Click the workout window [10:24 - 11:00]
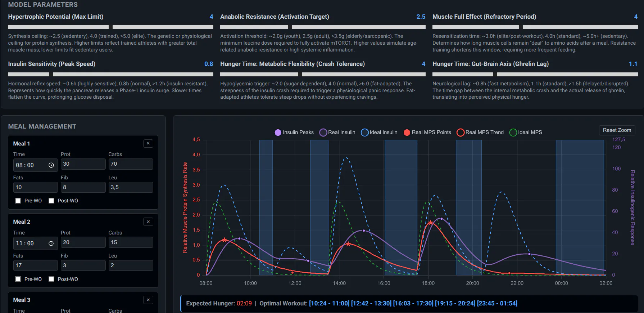 (x=329, y=303)
